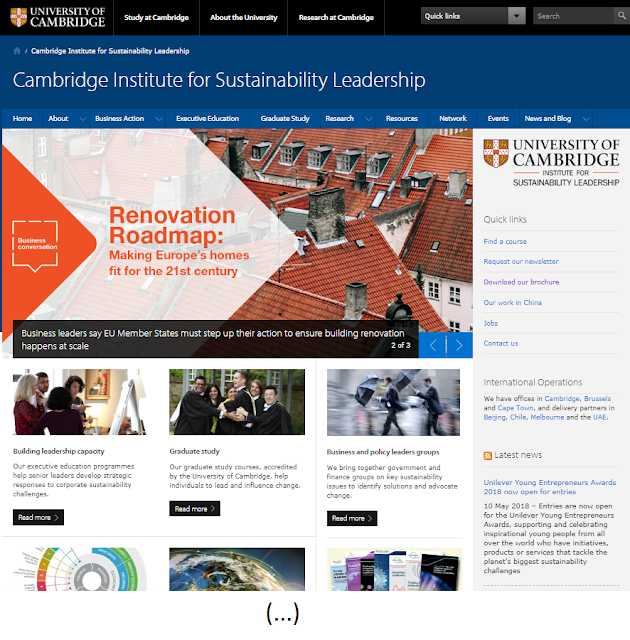
Task: Select the Graduate Study navigation tab
Action: click(x=285, y=118)
